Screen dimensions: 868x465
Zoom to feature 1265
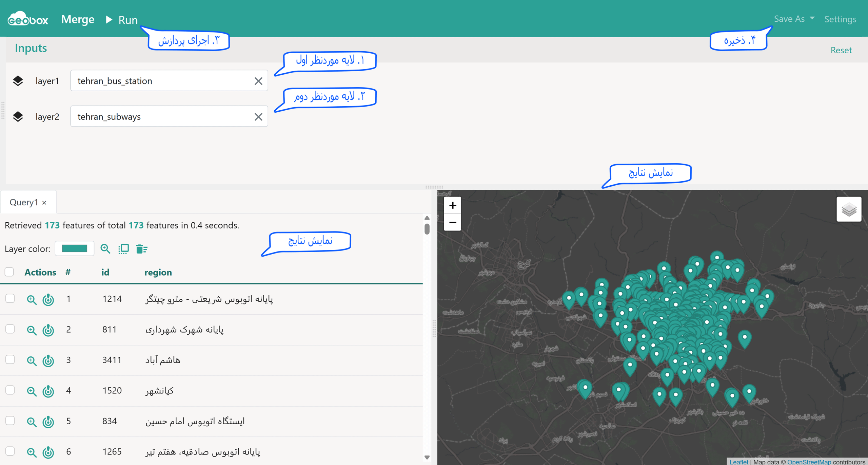coord(32,452)
